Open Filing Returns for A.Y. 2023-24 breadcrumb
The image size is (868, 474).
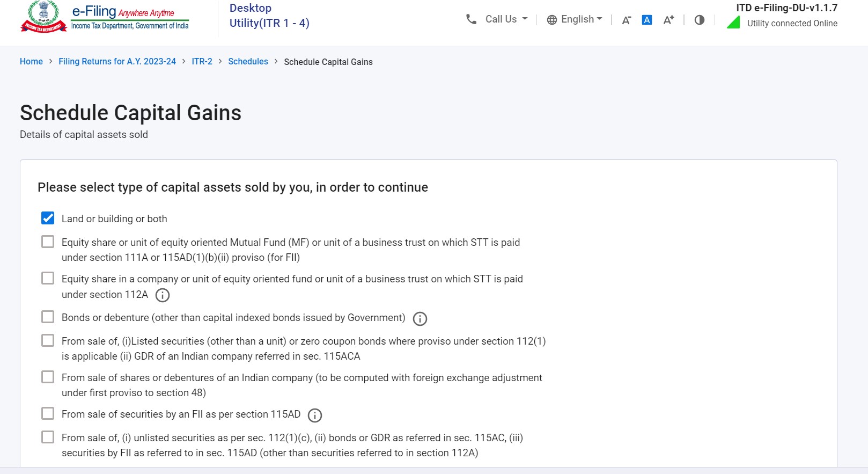tap(117, 62)
